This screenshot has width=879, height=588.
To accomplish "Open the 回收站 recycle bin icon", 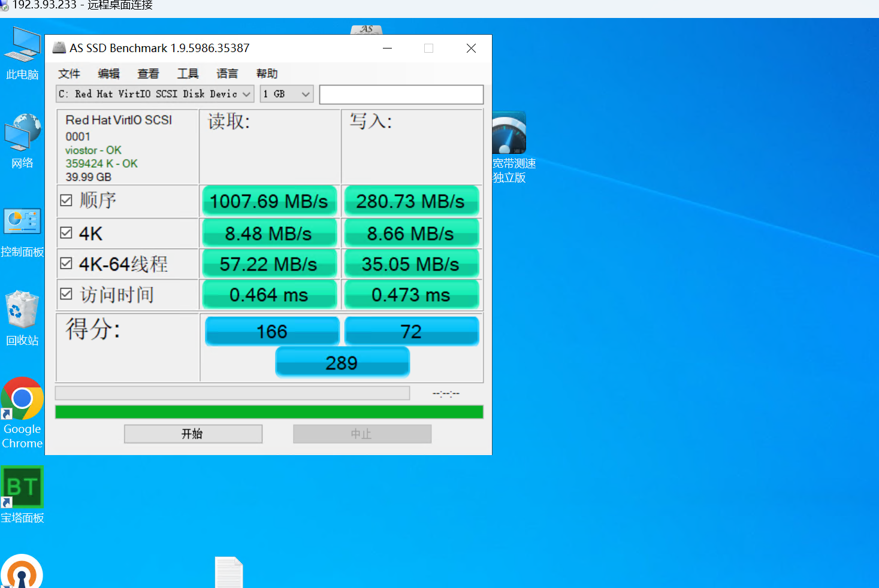I will point(22,319).
